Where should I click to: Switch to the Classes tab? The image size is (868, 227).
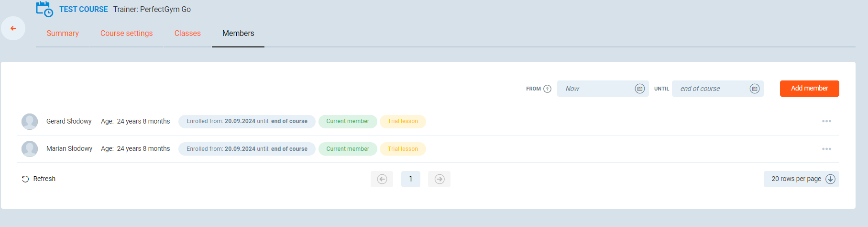[x=187, y=33]
